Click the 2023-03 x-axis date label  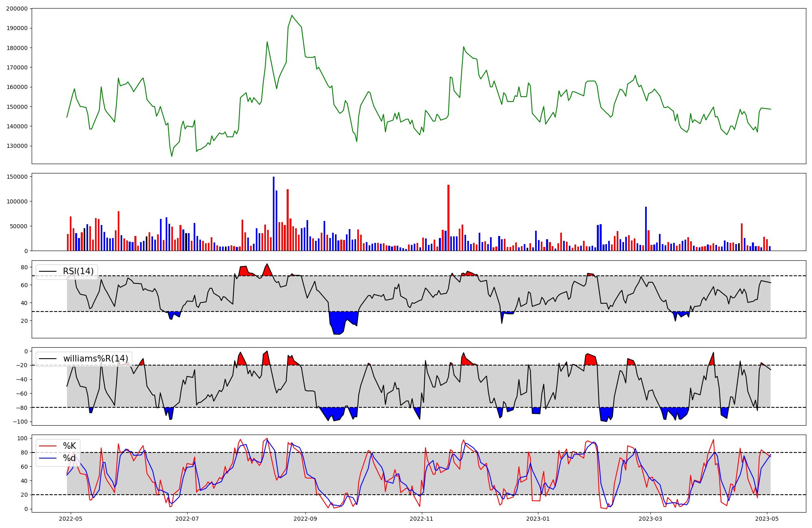(x=651, y=519)
